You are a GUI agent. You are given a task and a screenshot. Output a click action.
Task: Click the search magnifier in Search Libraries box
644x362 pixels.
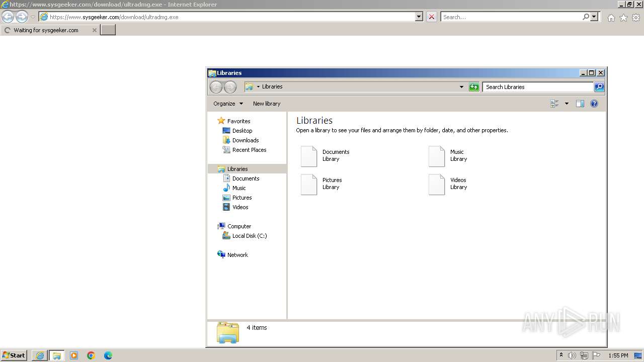click(599, 87)
